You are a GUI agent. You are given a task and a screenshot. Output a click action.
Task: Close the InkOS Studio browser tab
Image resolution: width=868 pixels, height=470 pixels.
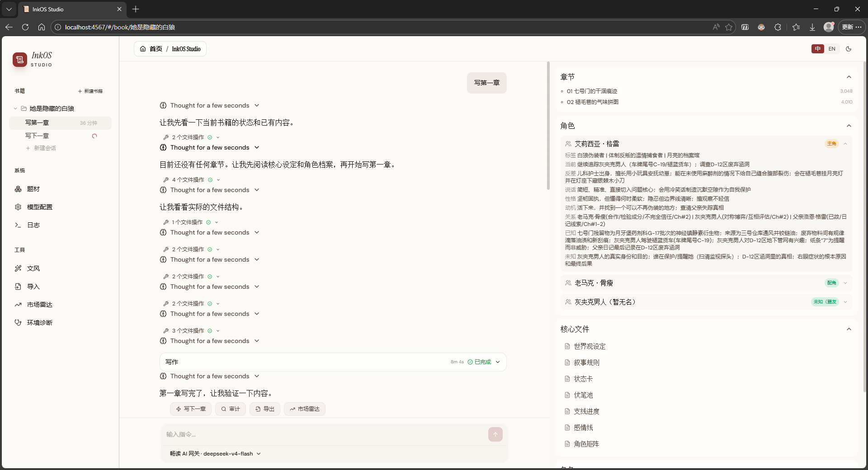[x=119, y=9]
